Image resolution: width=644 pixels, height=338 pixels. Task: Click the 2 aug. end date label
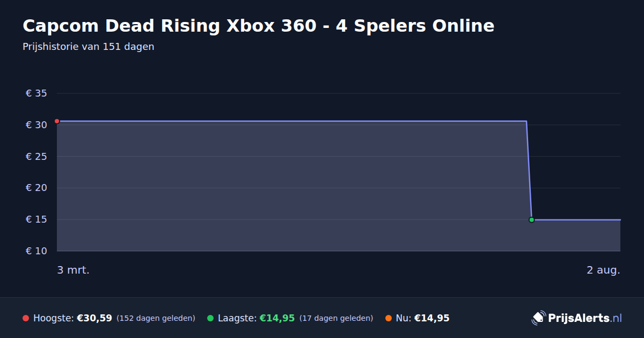pyautogui.click(x=603, y=270)
